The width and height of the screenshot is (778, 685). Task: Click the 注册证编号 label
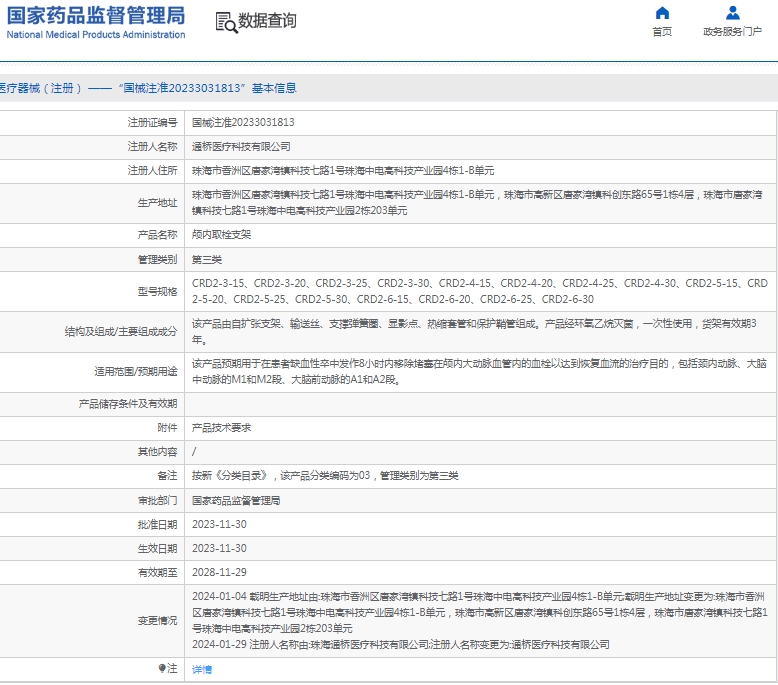tap(152, 123)
